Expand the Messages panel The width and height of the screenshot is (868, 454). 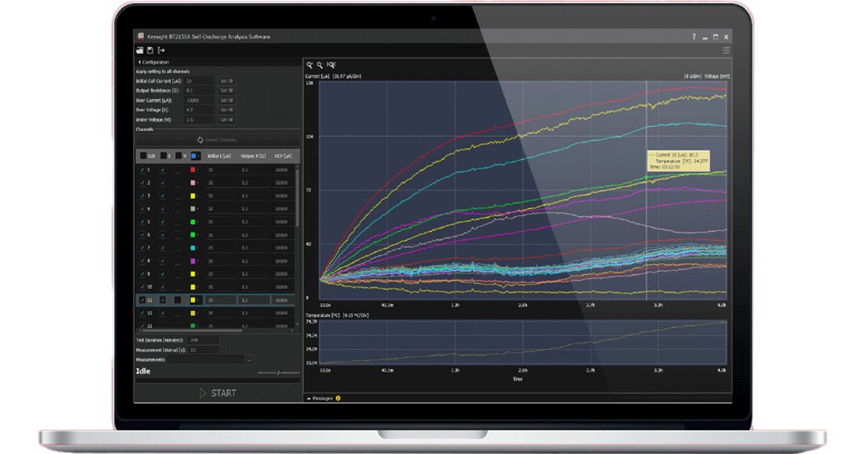pyautogui.click(x=320, y=398)
